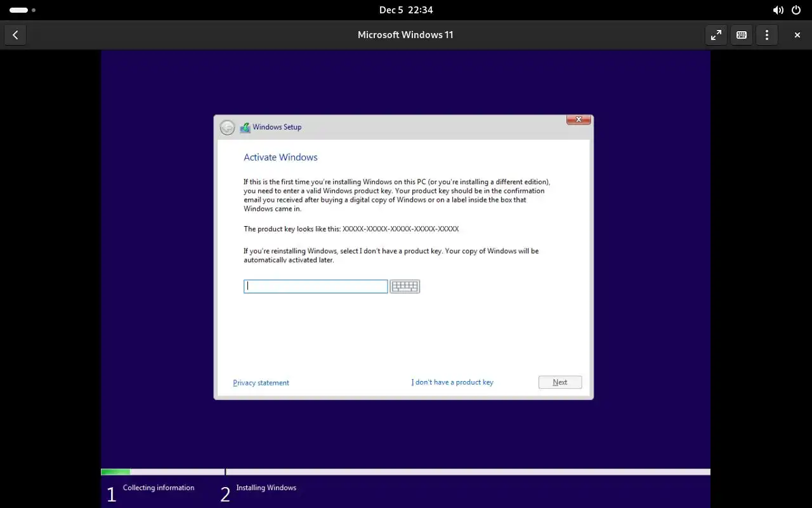The width and height of the screenshot is (812, 508).
Task: Click the Collecting information step label
Action: click(159, 488)
